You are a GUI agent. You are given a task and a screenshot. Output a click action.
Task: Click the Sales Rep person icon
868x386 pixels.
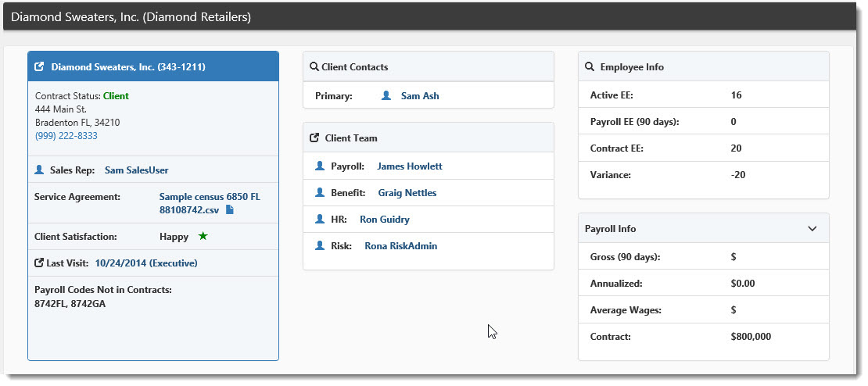pos(39,170)
